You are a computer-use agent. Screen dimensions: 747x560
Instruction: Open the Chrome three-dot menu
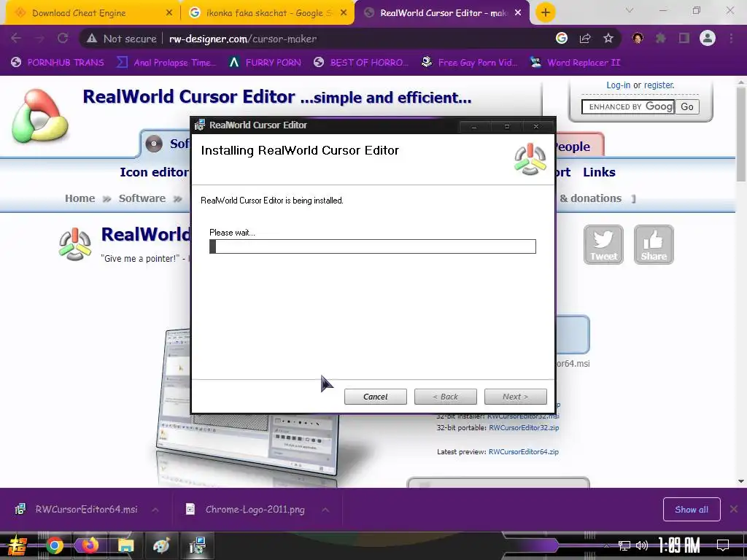[x=731, y=38]
